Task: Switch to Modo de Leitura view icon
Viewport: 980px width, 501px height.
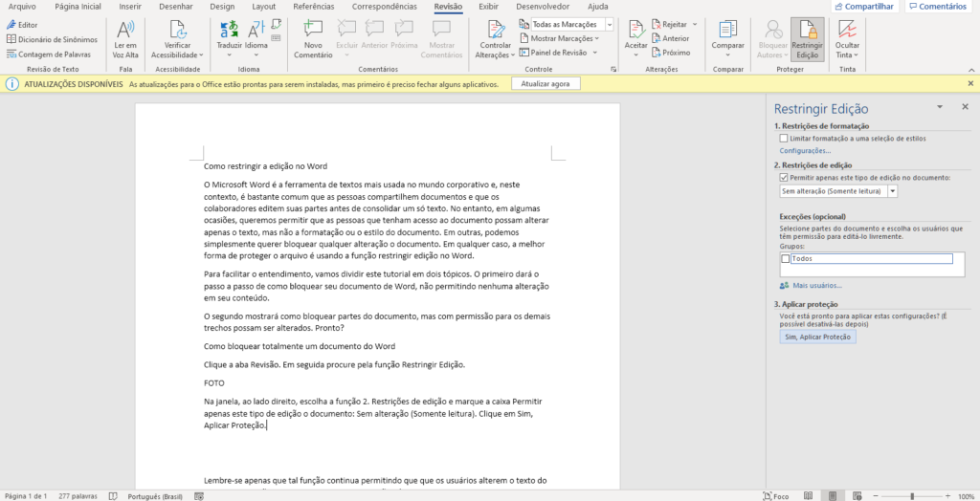Action: click(x=808, y=496)
